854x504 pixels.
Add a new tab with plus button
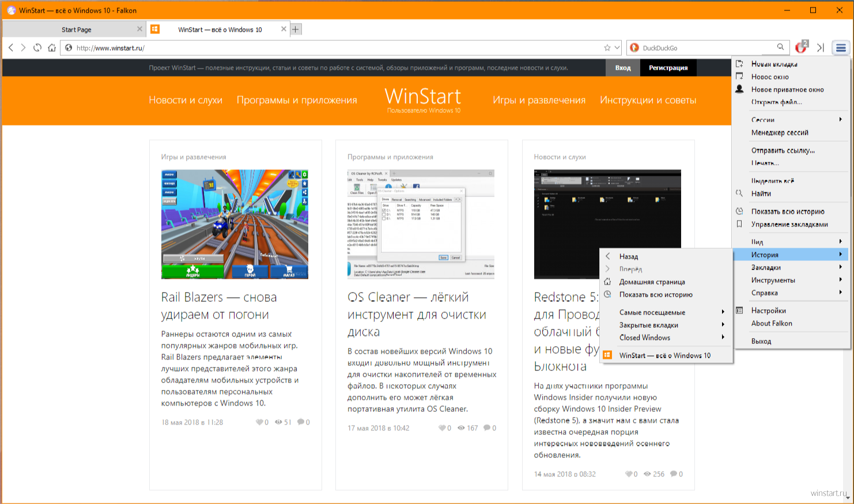[x=296, y=29]
